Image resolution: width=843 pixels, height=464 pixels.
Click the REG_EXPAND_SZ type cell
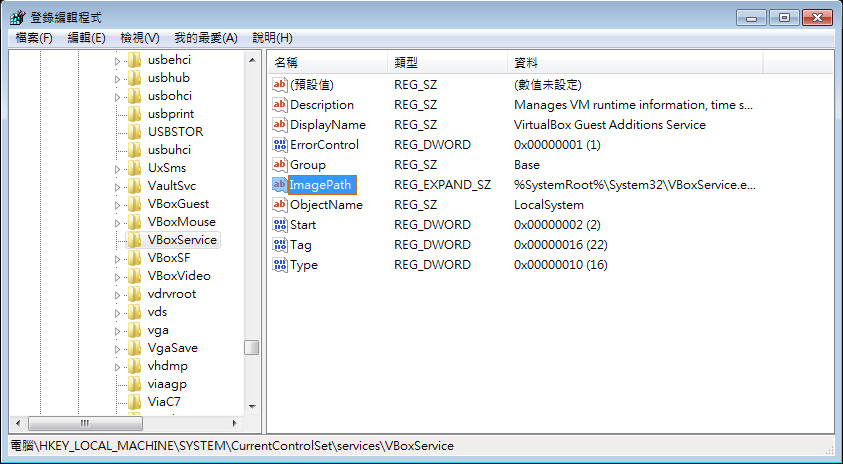[442, 184]
